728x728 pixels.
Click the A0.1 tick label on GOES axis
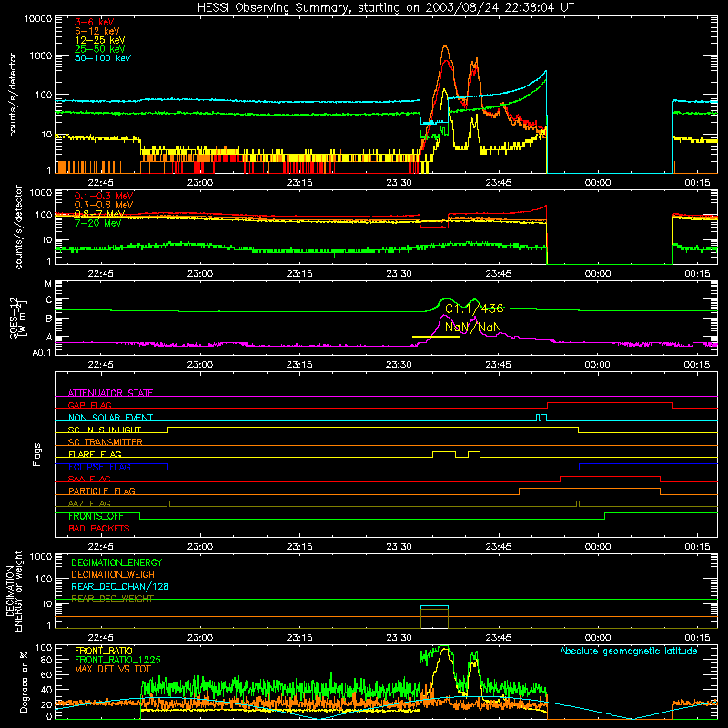(42, 352)
